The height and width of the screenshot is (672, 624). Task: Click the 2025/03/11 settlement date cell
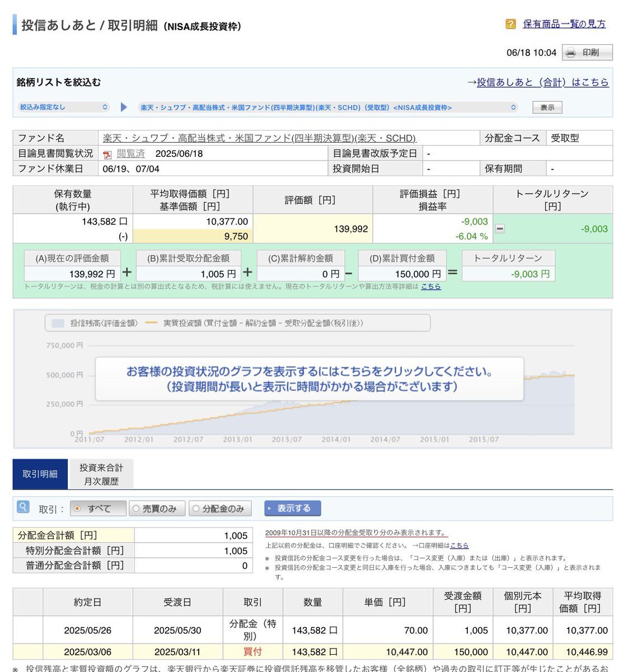pos(177,652)
